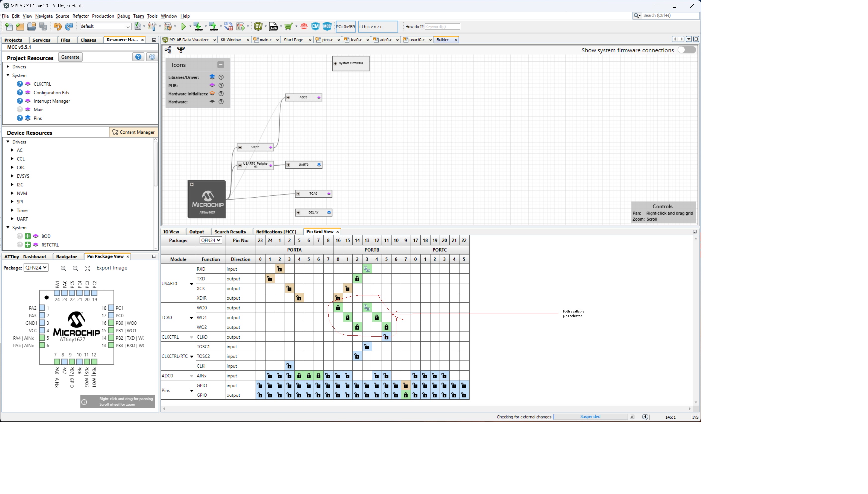
Task: Click the ADC0 AINx green PA4 cell
Action: 299,376
